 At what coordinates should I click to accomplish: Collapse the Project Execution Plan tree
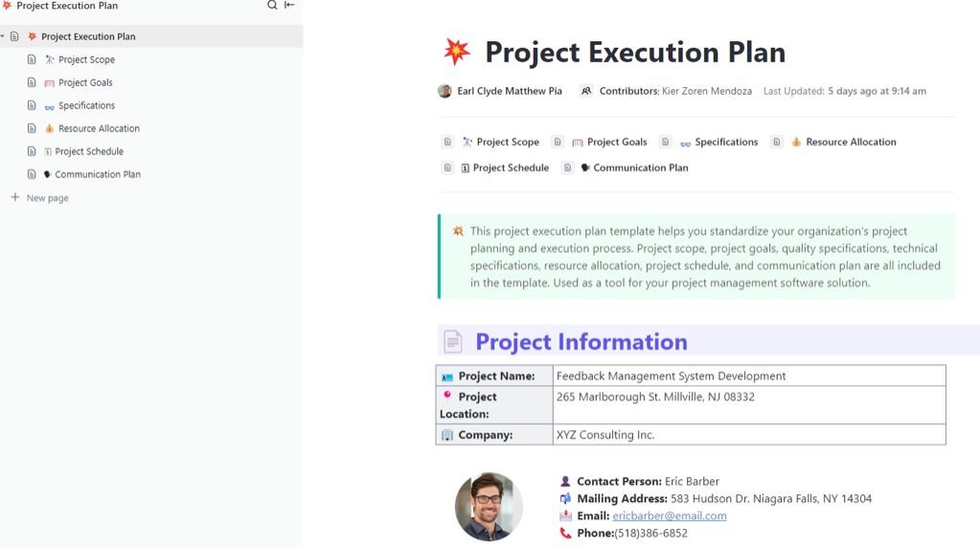coord(3,36)
